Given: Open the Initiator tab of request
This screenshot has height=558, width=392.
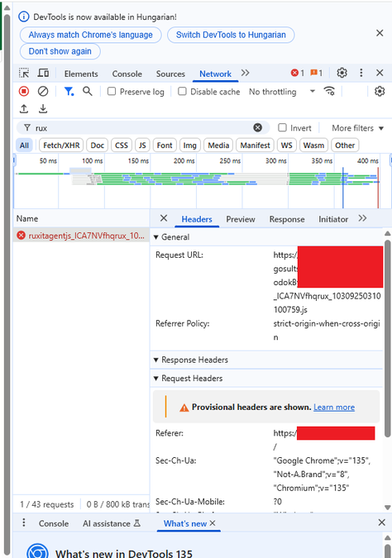Looking at the screenshot, I should click(333, 219).
